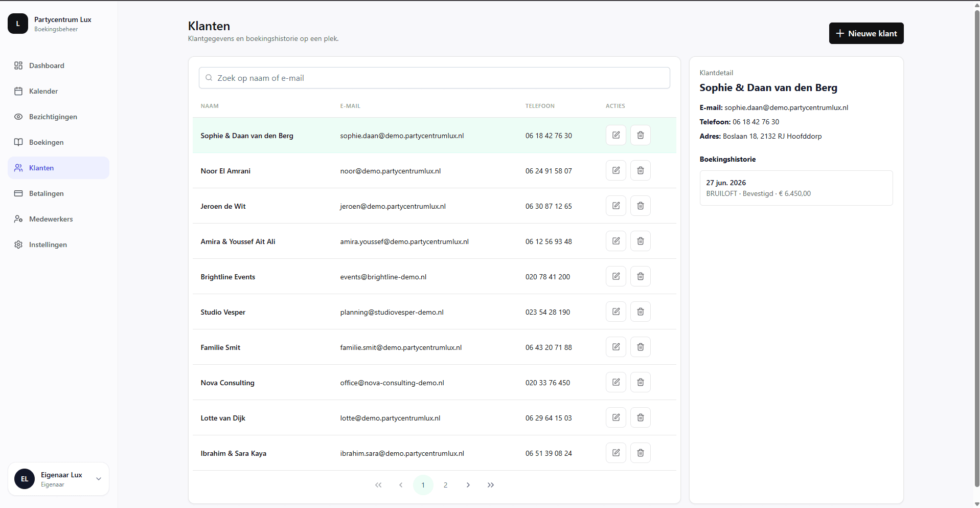980x508 pixels.
Task: Click the E-MAIL column header
Action: (x=350, y=106)
